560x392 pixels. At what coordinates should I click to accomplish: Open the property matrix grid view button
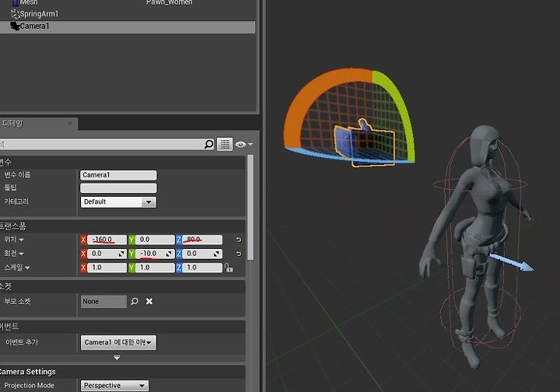tap(225, 144)
